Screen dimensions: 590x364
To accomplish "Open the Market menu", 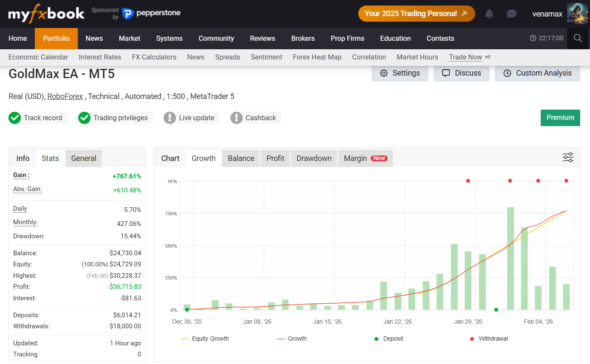I will [130, 38].
